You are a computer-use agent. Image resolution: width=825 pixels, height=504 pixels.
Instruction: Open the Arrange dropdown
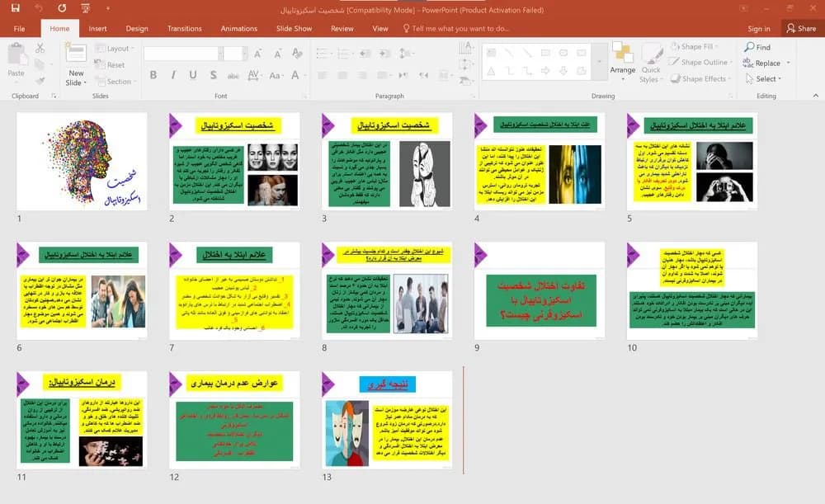click(x=623, y=62)
